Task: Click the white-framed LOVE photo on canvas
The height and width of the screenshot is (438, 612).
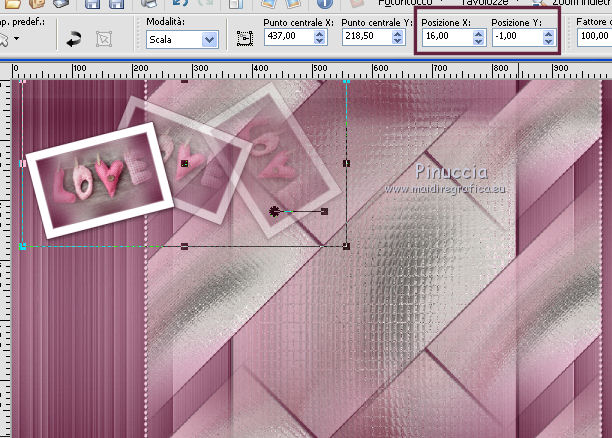Action: point(100,180)
